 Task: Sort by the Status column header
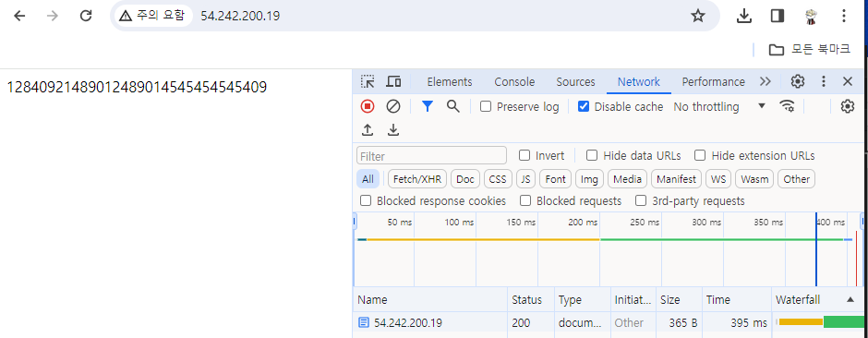click(x=530, y=300)
